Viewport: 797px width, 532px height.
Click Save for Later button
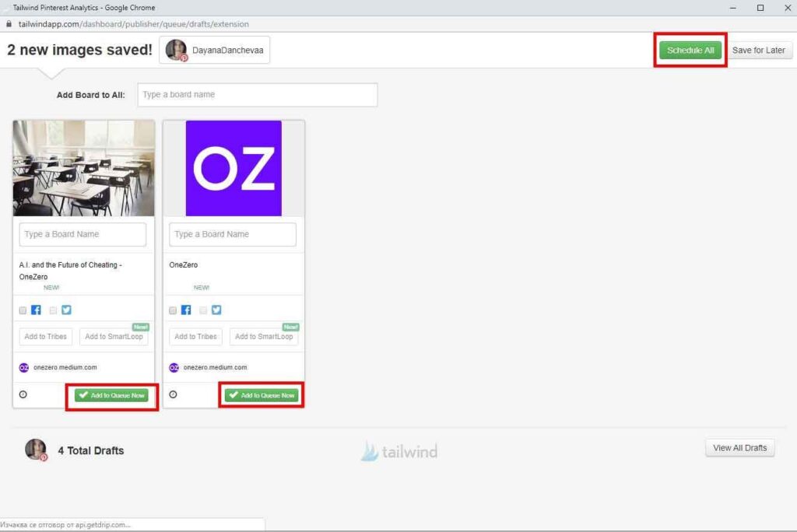coord(758,51)
